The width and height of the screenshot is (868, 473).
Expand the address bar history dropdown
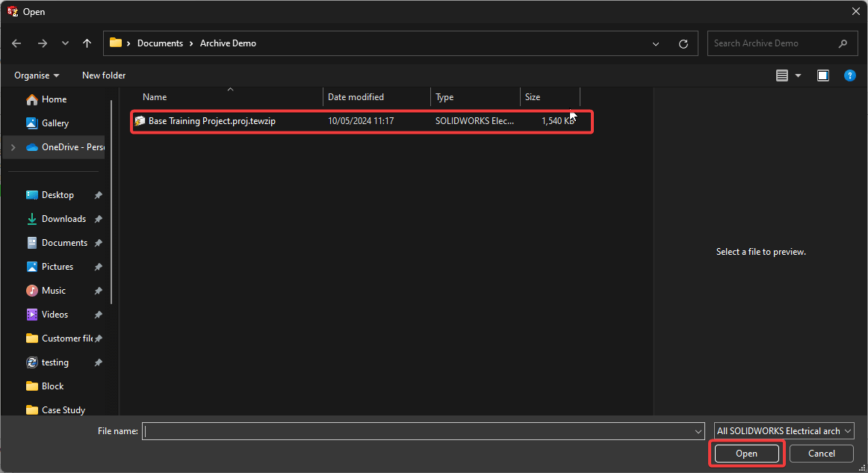(656, 43)
